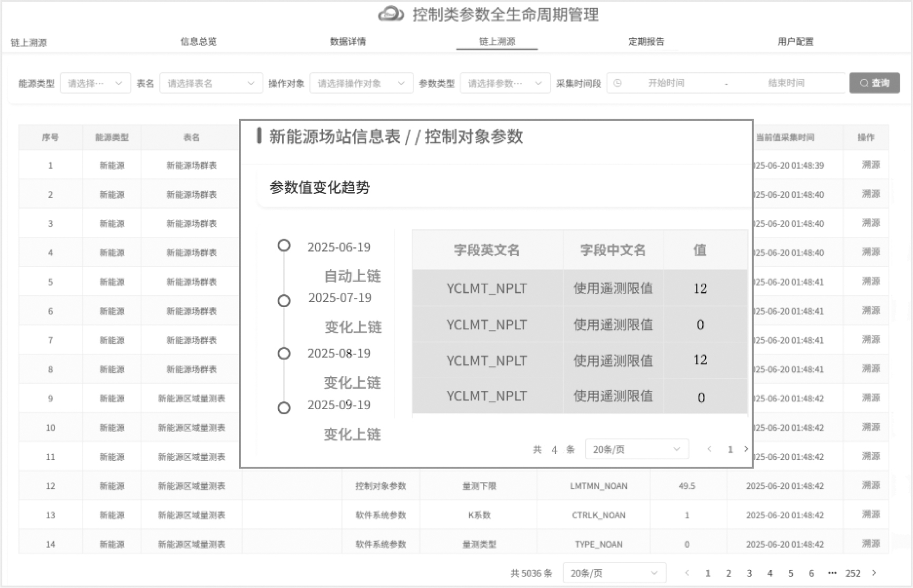Viewport: 913px width, 588px height.
Task: Select the 2025-09-19 timeline node
Action: click(284, 408)
